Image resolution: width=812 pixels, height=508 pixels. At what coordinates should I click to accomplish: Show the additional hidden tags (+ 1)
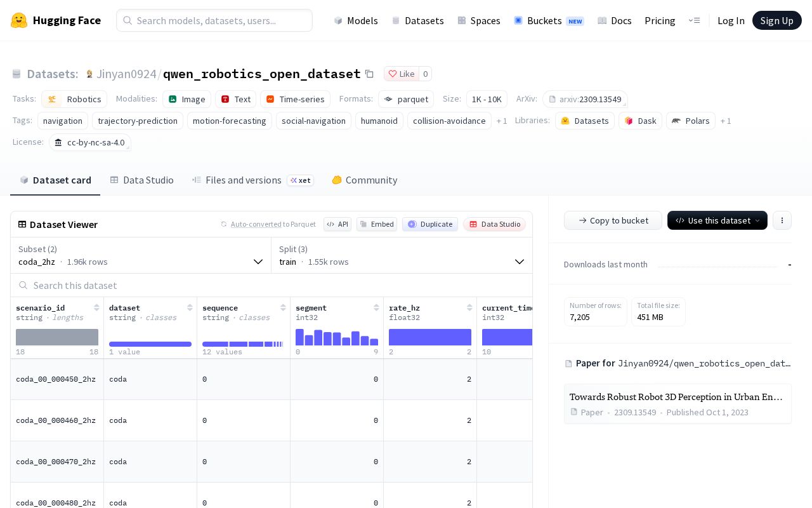(x=502, y=121)
